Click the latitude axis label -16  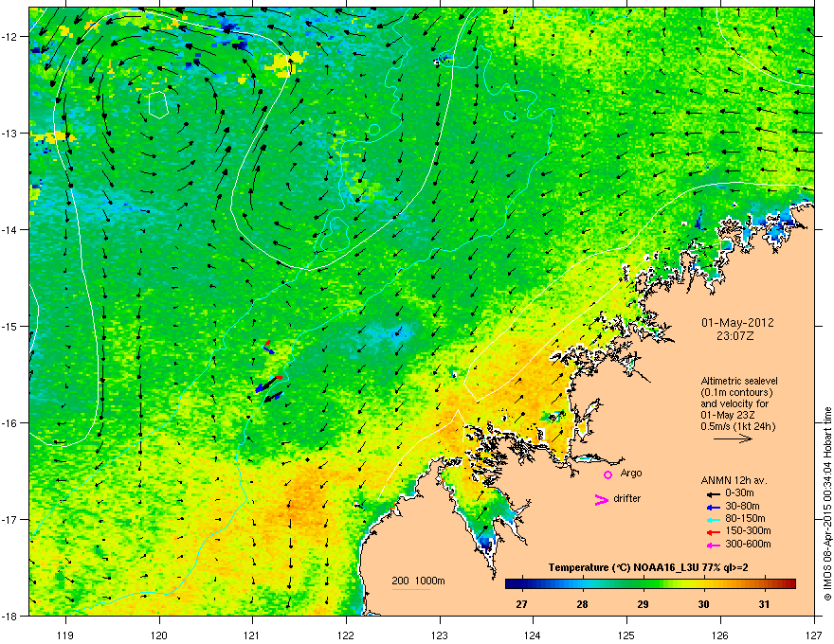(10, 423)
